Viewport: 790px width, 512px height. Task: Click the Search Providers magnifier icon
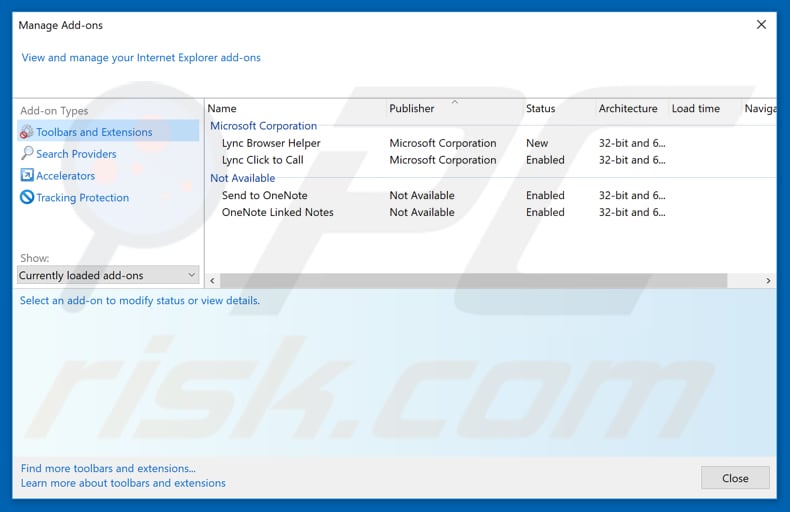27,153
